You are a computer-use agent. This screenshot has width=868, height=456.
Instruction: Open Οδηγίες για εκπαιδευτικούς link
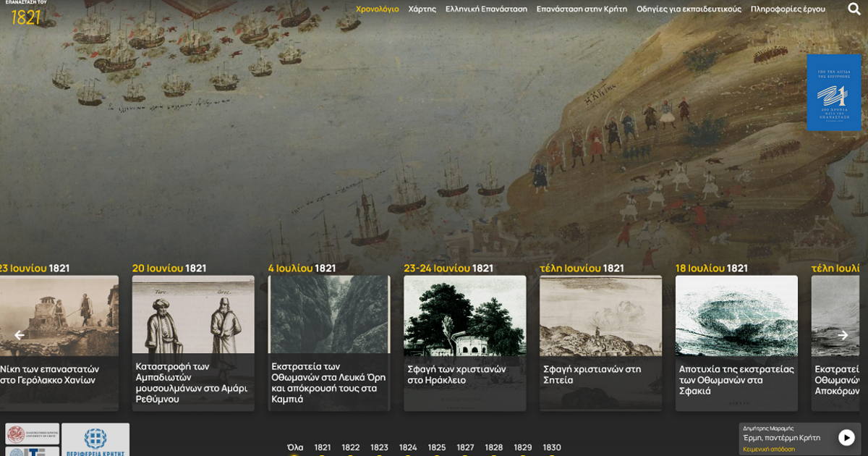point(689,9)
